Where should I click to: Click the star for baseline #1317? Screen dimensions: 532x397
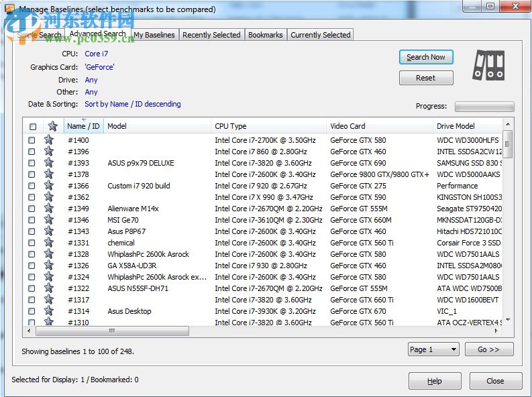pos(49,300)
